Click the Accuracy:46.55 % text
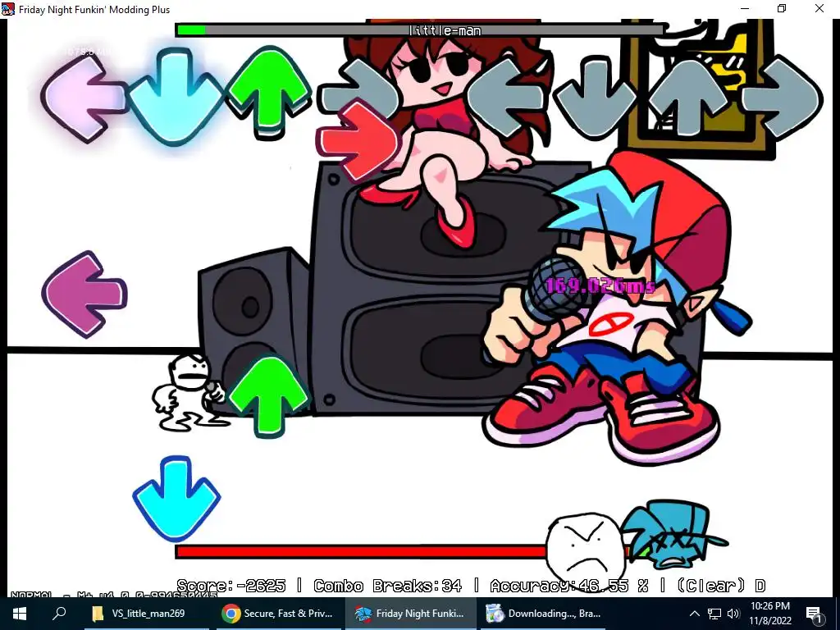This screenshot has width=840, height=630. click(x=569, y=586)
